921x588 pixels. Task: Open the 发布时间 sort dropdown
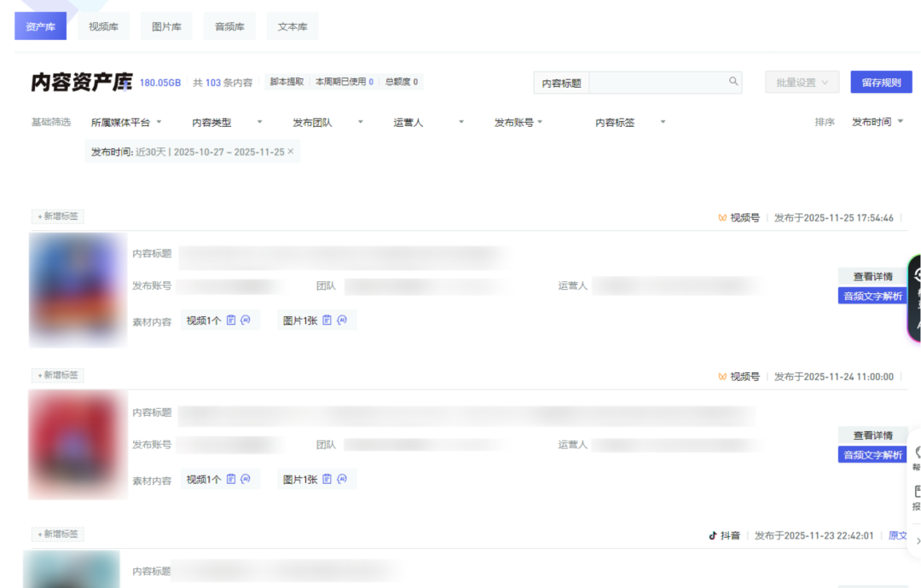877,123
